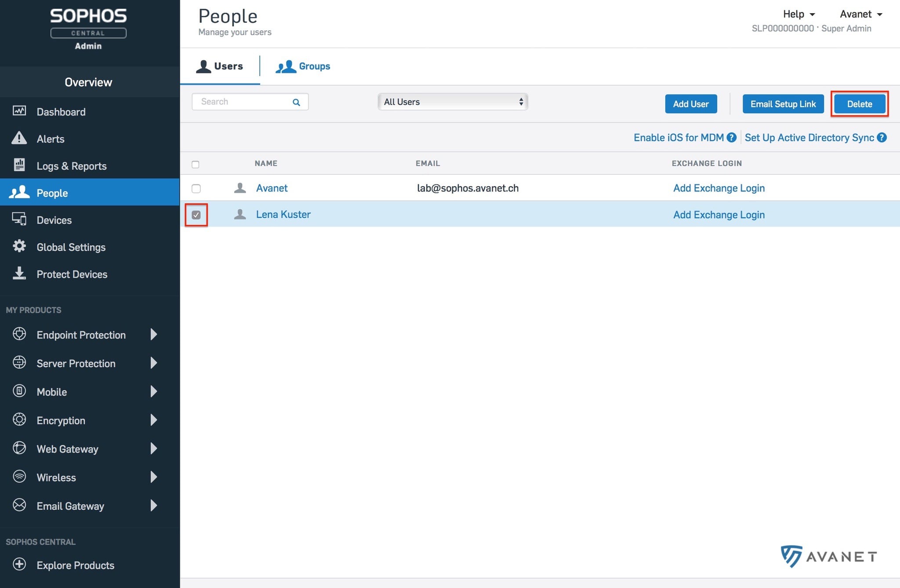Click the EMAIL column header
The width and height of the screenshot is (900, 588).
click(x=428, y=163)
